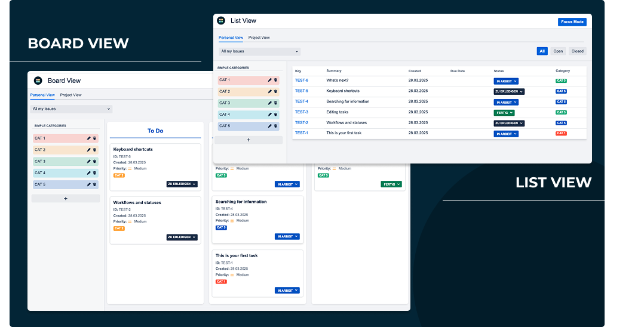Delete CAT 2 in List View sidebar

[x=275, y=91]
